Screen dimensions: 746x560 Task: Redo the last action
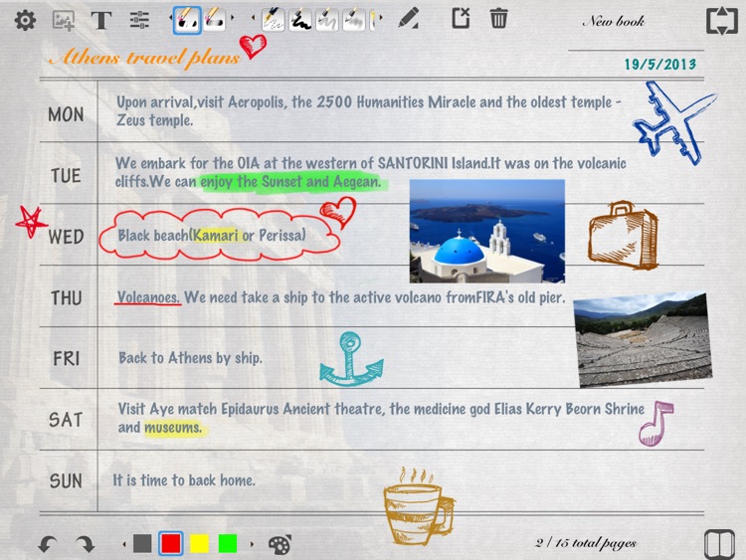tap(85, 544)
